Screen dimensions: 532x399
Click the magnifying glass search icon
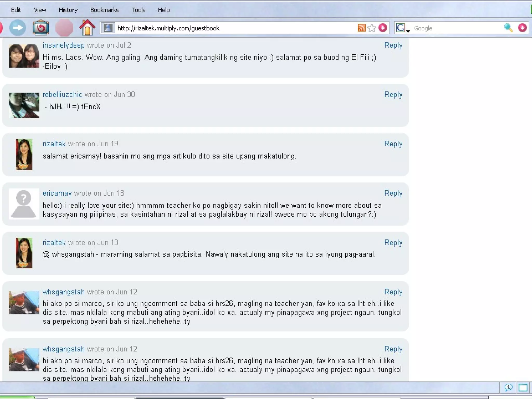508,28
